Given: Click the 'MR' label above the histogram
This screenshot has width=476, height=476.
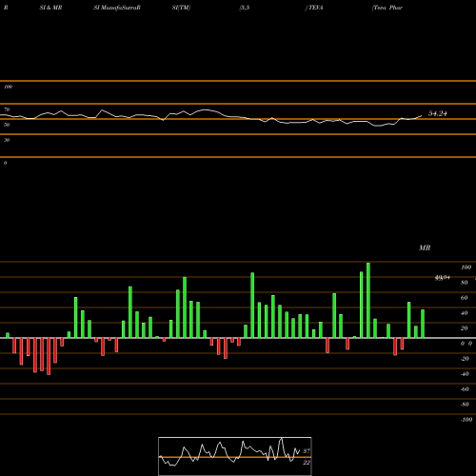Looking at the screenshot, I should 425,248.
